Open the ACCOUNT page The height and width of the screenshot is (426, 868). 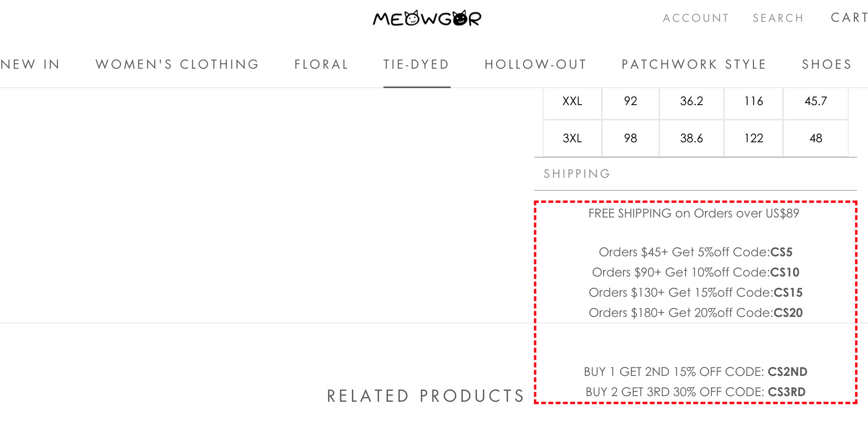[696, 18]
